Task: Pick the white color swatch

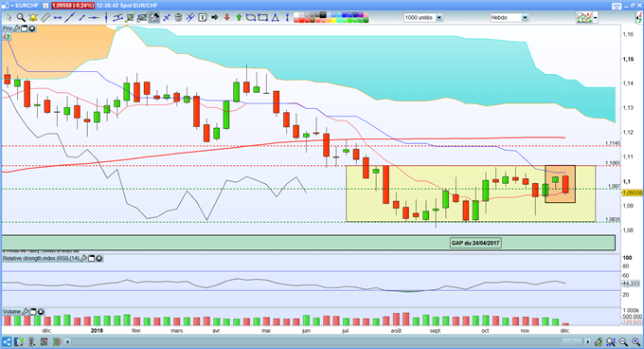Action: click(296, 15)
